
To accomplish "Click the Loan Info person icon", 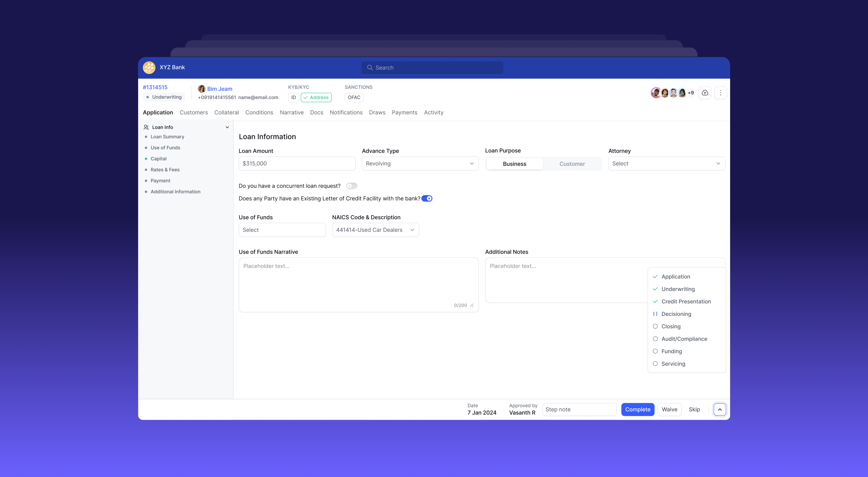I will click(146, 127).
